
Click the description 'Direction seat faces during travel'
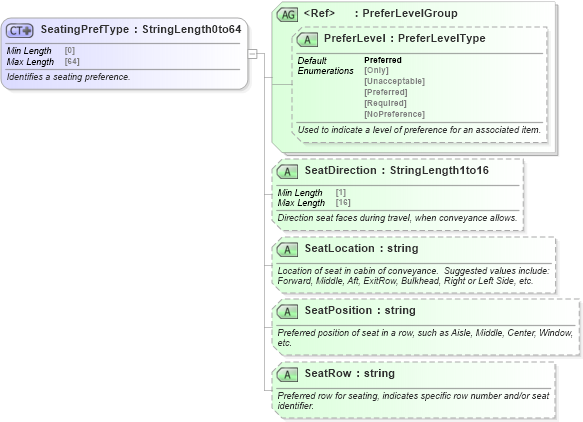(x=397, y=218)
